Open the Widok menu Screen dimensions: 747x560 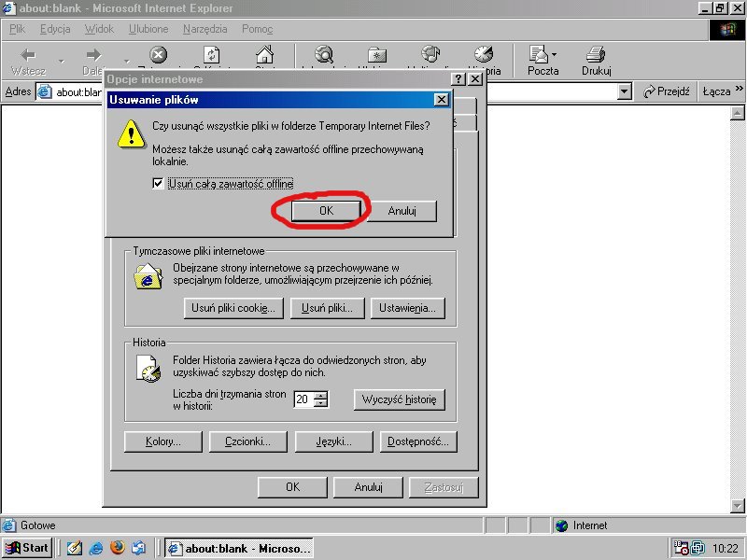(x=99, y=29)
